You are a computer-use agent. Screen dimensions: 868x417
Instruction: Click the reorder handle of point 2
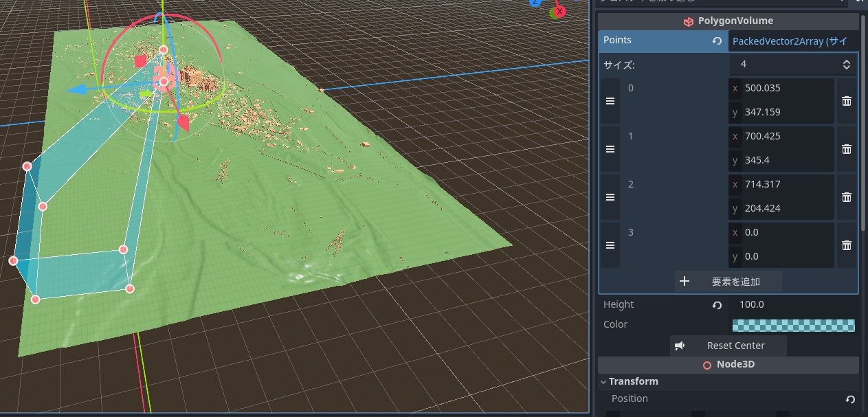(610, 197)
